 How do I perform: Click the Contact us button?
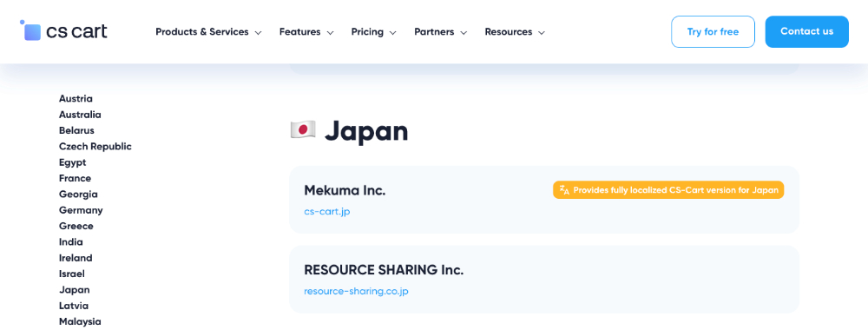click(806, 31)
